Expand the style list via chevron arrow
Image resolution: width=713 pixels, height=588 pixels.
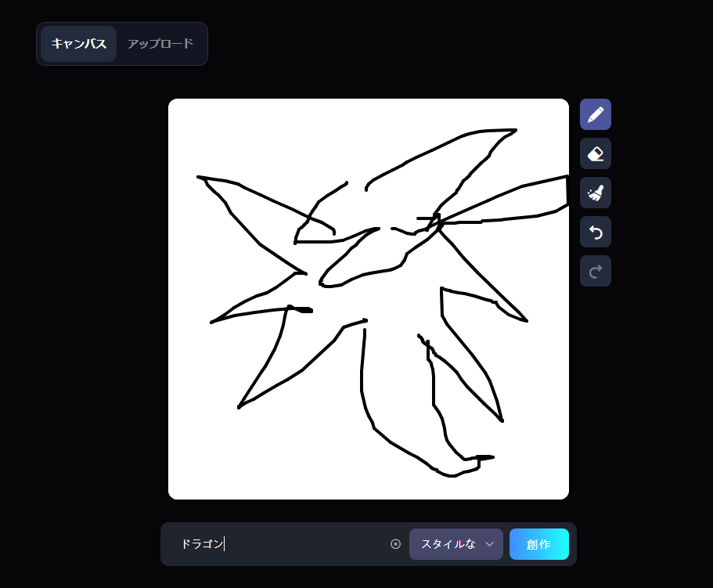(490, 544)
